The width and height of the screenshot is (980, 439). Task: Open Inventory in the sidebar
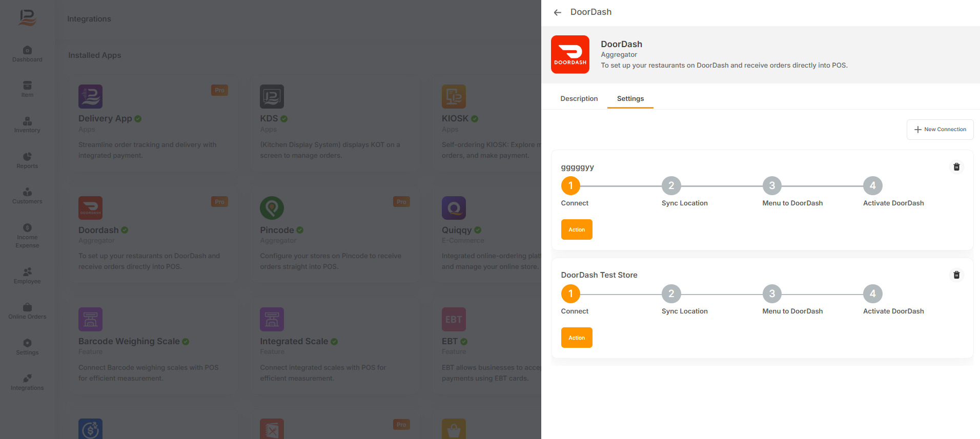coord(27,124)
